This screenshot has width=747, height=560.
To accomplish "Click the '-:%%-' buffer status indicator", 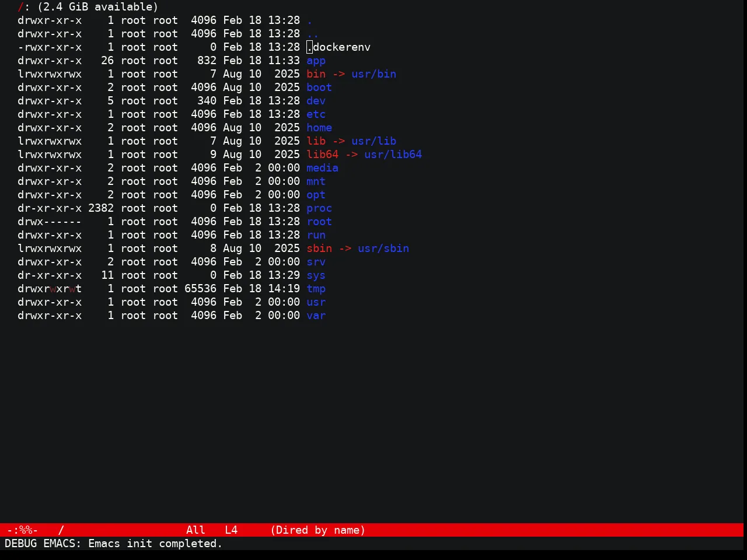I will (x=22, y=530).
